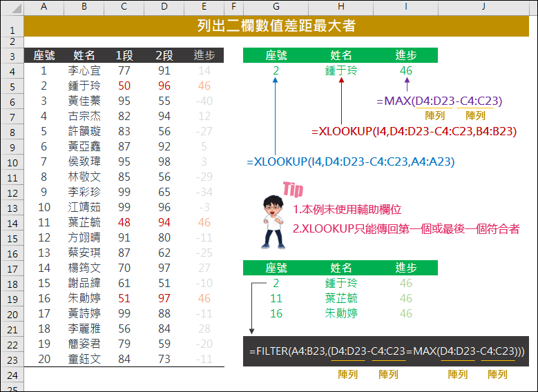Click title cell 列出二欄數值差距最大者
The width and height of the screenshot is (538, 392).
click(x=276, y=26)
